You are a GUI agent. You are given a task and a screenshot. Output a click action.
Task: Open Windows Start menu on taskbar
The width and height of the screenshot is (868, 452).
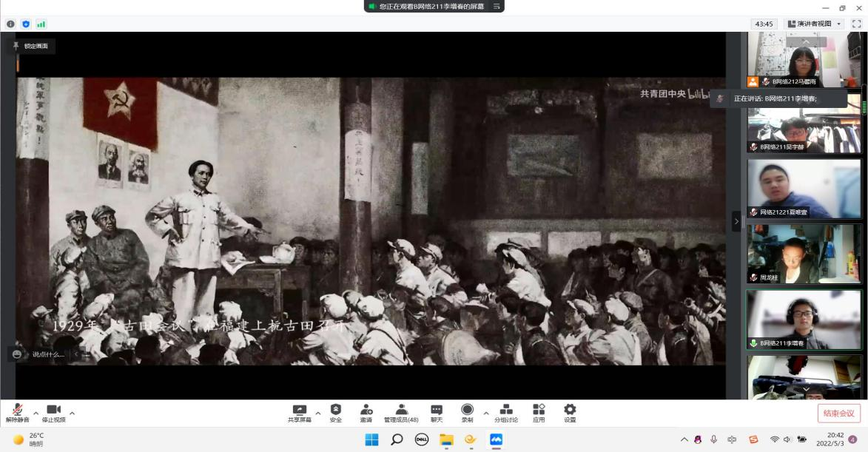[x=371, y=439]
